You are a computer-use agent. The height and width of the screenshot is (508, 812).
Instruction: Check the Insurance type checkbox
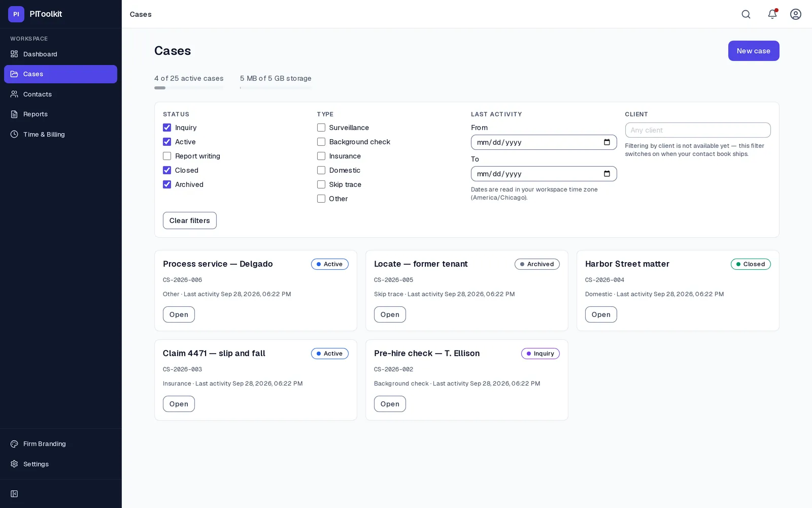(321, 156)
